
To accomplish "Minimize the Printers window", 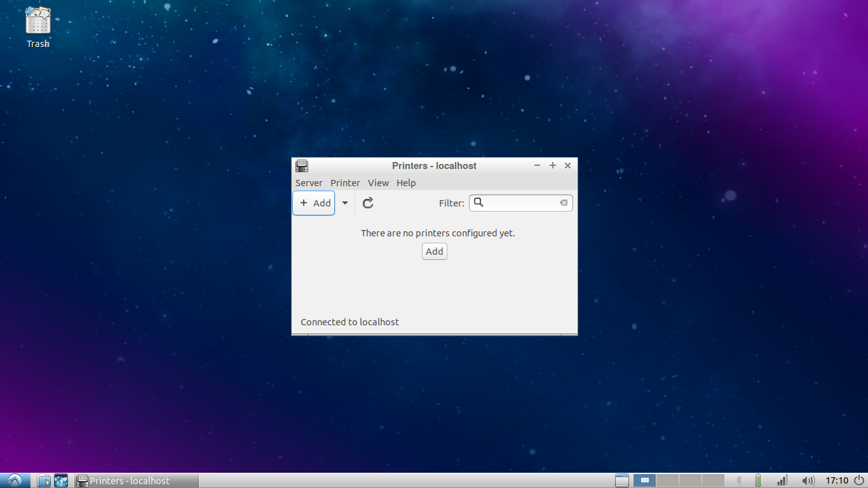I will pyautogui.click(x=538, y=165).
